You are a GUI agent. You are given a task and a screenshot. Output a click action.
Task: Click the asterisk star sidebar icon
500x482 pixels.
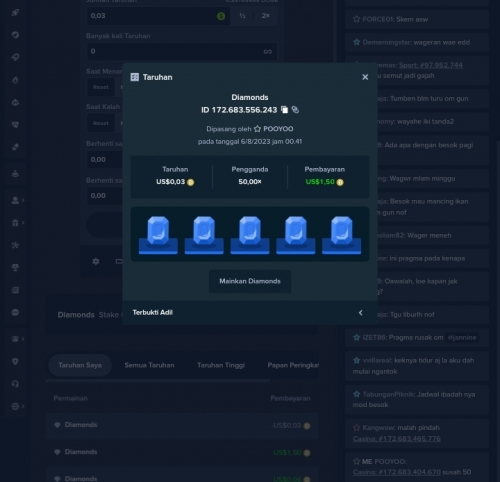[15, 245]
